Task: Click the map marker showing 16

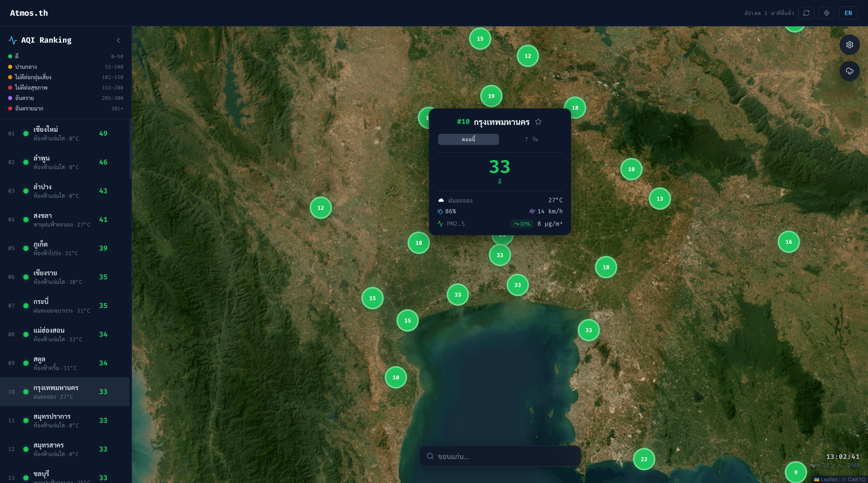Action: [789, 242]
